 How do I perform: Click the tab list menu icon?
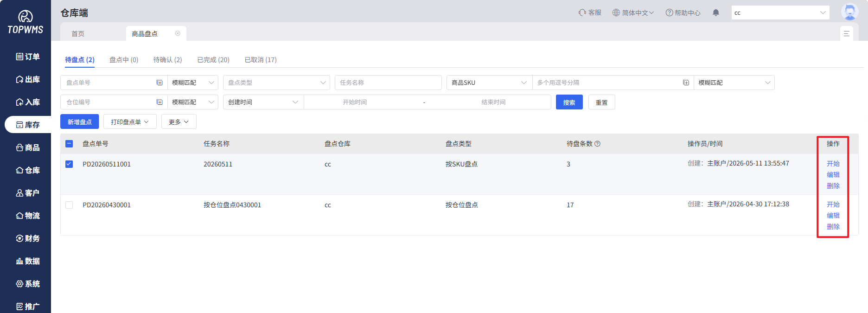pos(847,33)
